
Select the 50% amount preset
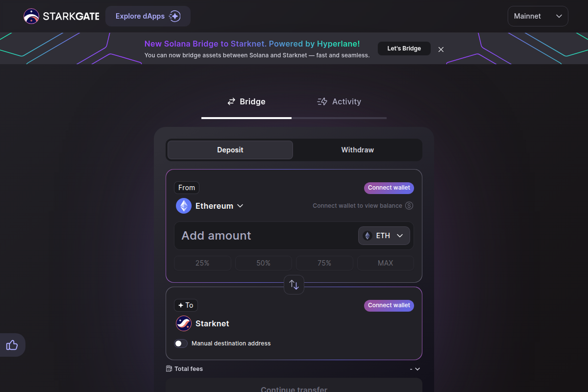(x=263, y=263)
